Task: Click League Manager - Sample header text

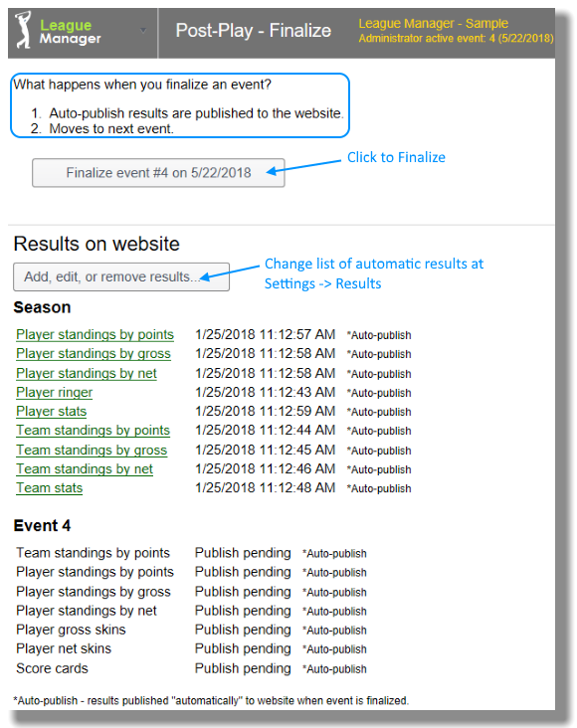Action: point(433,23)
